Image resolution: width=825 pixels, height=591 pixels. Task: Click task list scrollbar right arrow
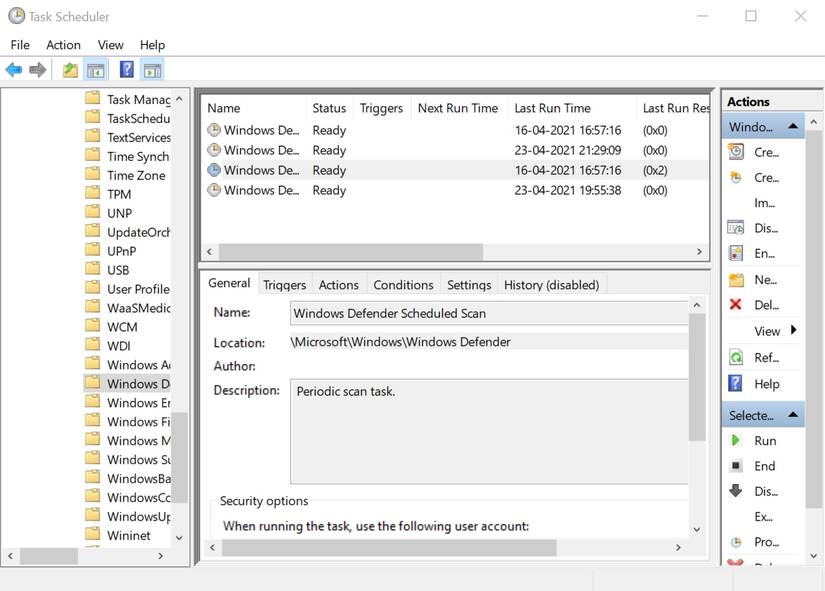(x=699, y=252)
